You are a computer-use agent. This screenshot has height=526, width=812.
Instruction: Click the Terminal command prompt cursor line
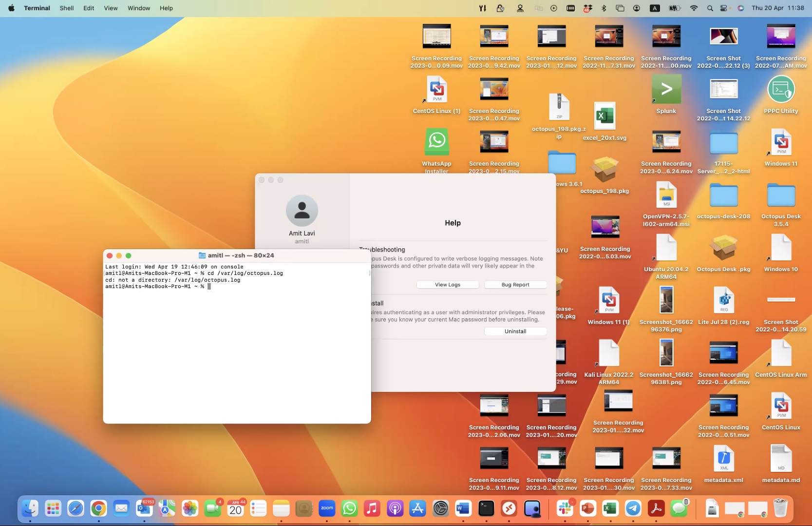158,287
